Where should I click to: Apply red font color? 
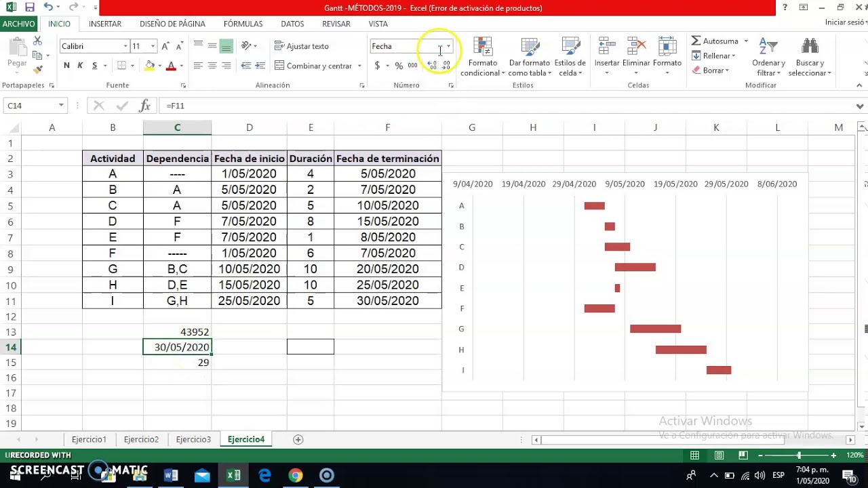coord(171,66)
